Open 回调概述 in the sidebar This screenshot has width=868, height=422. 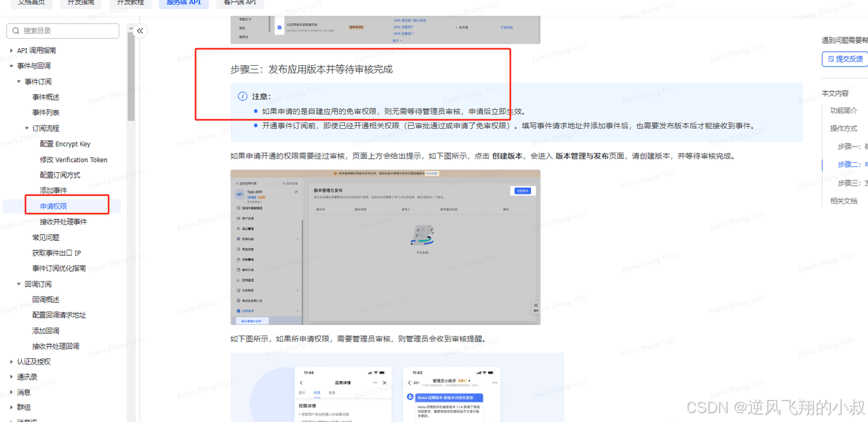coord(46,299)
